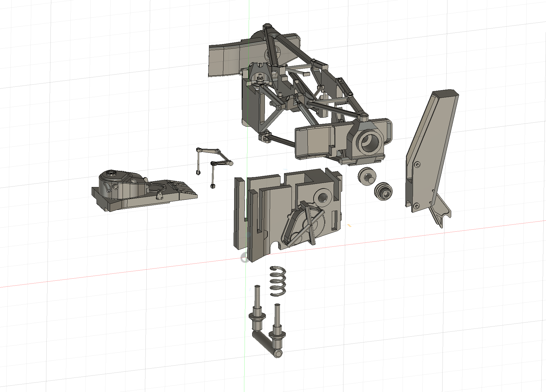The image size is (546, 392).
Task: Select the small orange marker near the block
Action: [349, 225]
